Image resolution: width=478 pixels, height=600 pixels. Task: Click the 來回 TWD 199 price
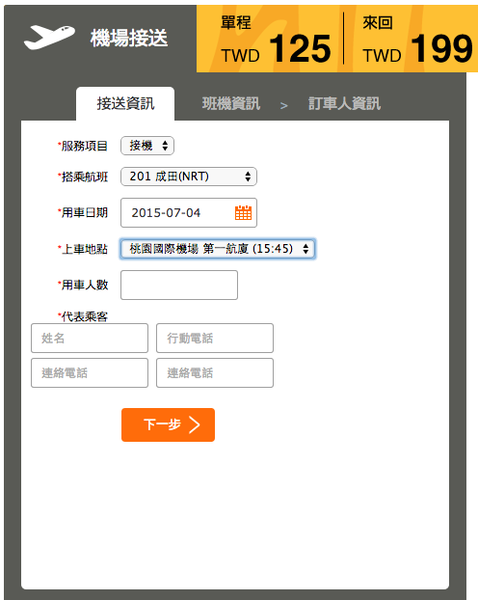418,39
